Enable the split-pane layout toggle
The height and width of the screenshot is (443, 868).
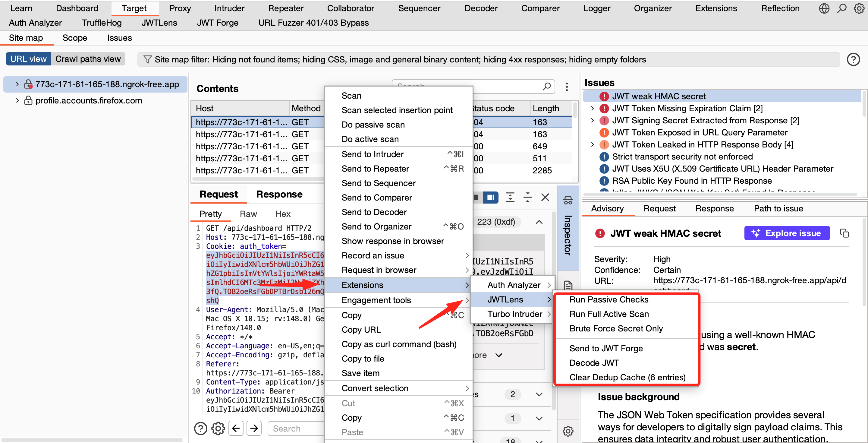coord(491,197)
